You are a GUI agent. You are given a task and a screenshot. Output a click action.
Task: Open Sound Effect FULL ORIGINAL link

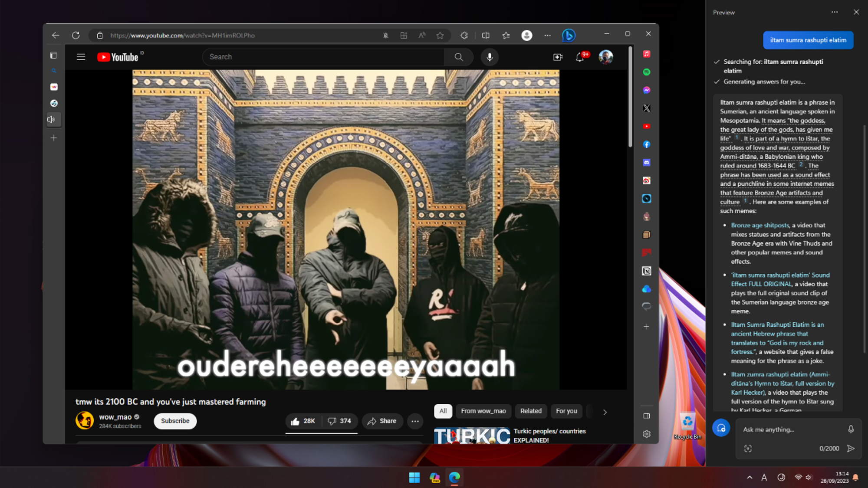pyautogui.click(x=780, y=280)
